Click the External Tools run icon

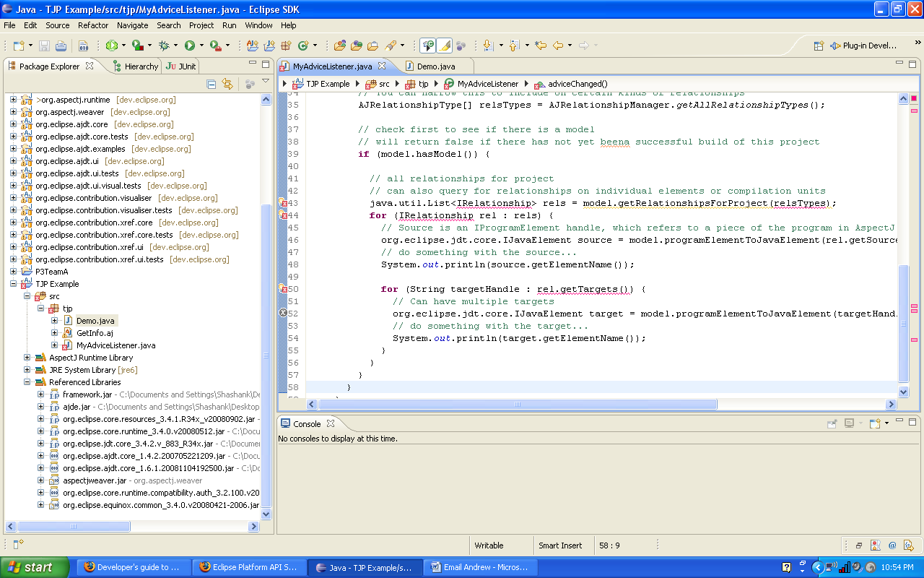[x=214, y=46]
